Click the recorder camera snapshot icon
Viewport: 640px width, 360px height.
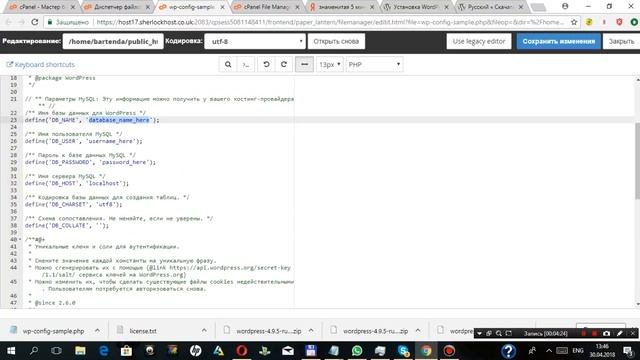(x=607, y=333)
